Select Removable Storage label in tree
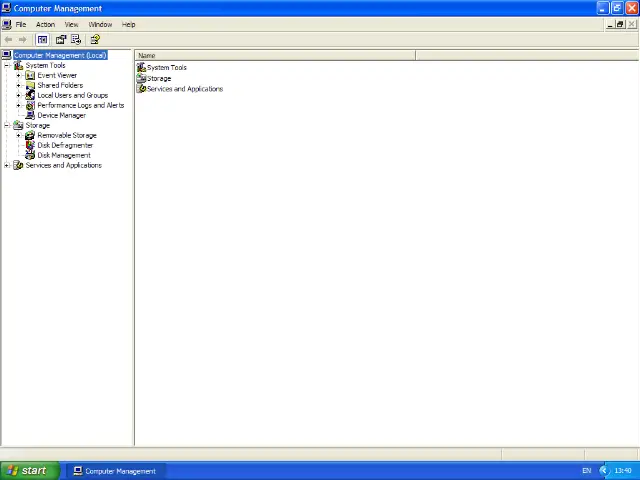Image resolution: width=640 pixels, height=480 pixels. (x=67, y=135)
